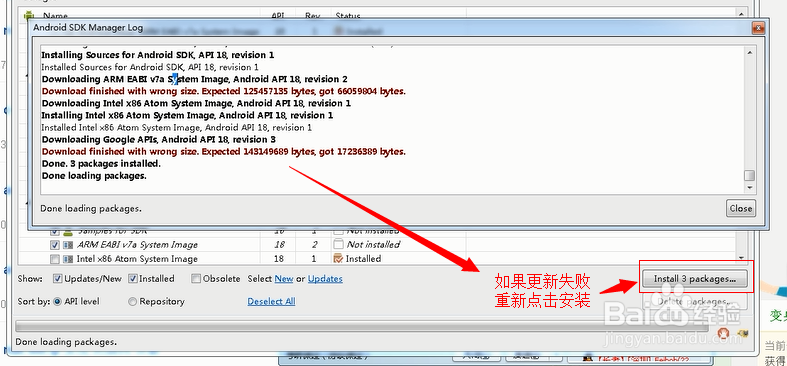Click the Select New link

point(284,279)
